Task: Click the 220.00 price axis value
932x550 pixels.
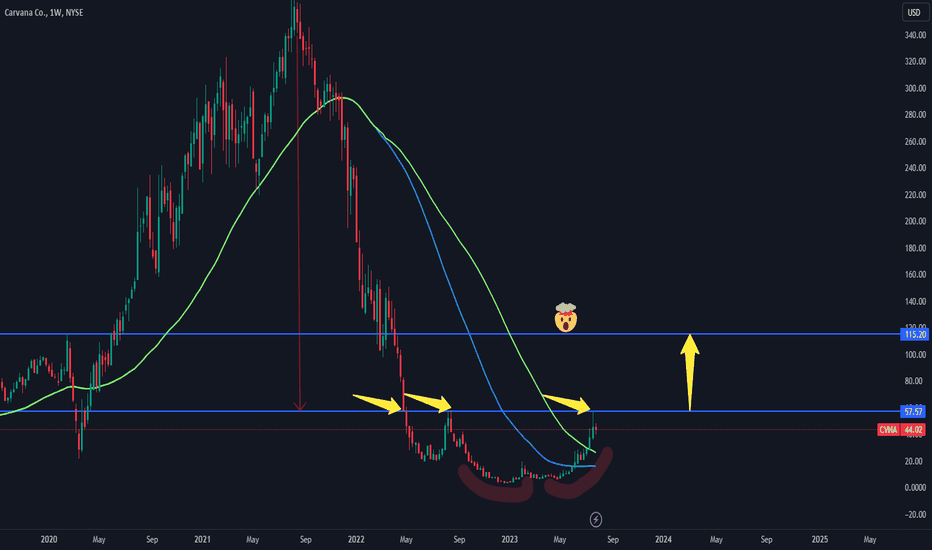Action: [915, 195]
